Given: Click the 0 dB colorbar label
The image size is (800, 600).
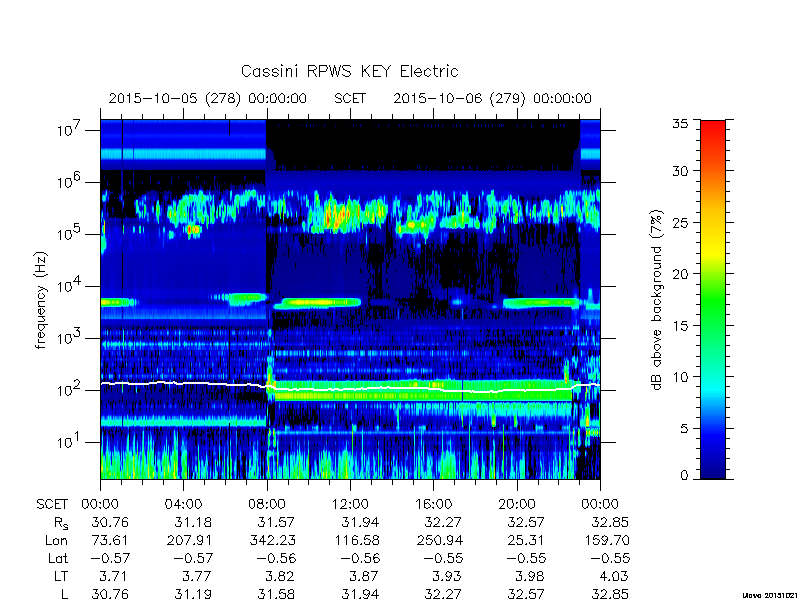Looking at the screenshot, I should point(684,475).
